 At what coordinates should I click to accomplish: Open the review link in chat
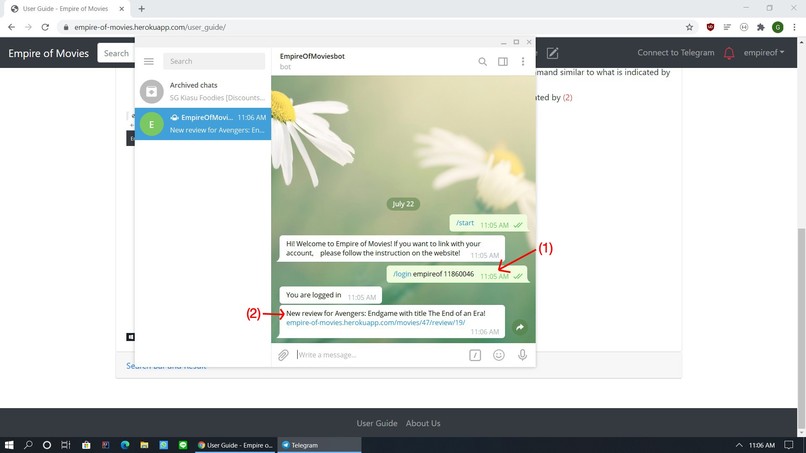[x=375, y=322]
